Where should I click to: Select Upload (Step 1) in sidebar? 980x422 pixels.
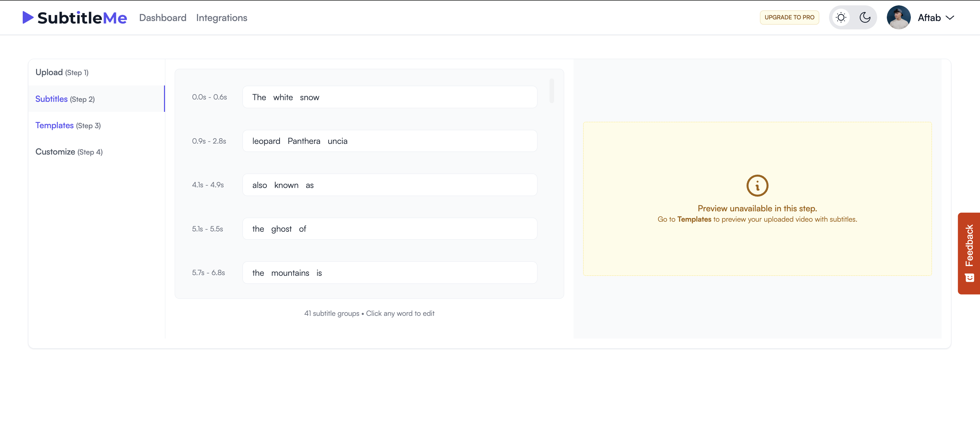(x=62, y=72)
